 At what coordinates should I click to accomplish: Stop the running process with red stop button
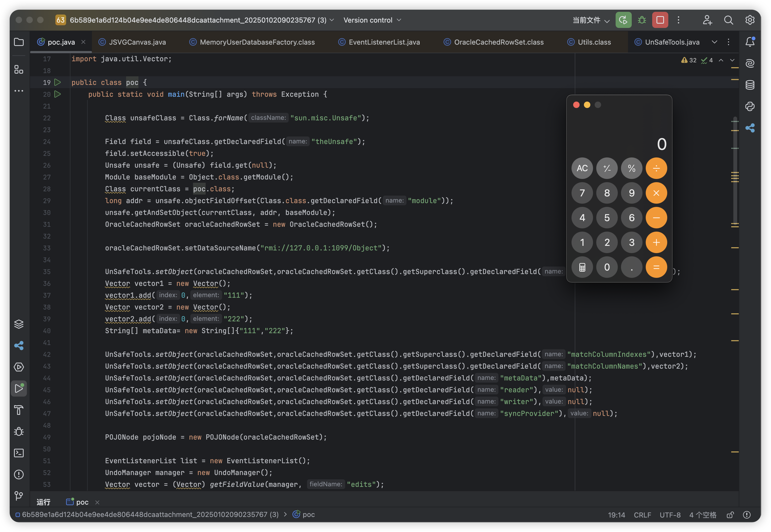coord(660,20)
